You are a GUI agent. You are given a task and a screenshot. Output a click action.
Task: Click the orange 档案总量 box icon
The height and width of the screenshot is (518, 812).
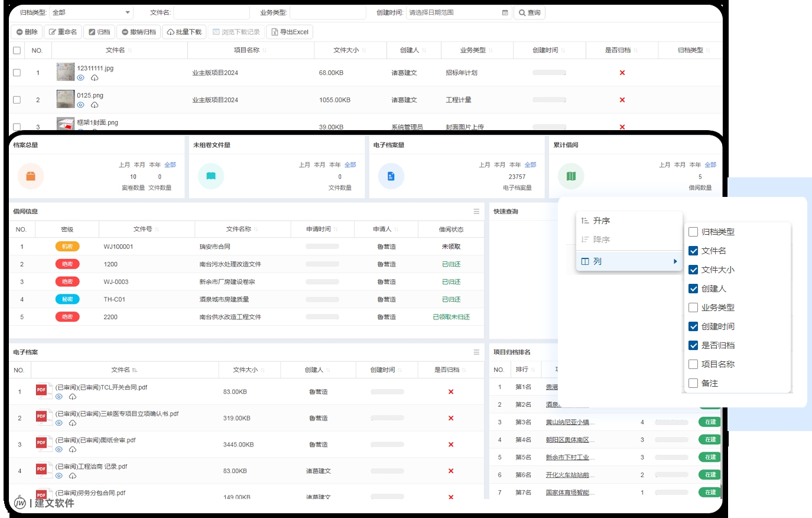(x=31, y=176)
